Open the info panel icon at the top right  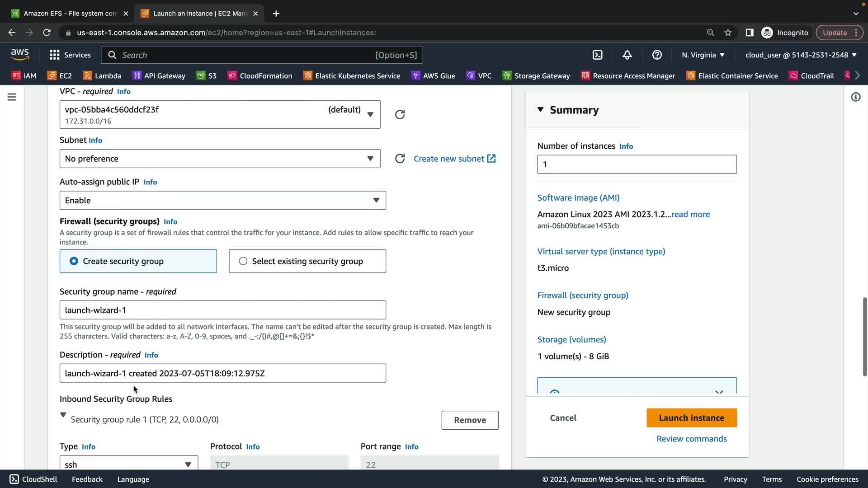click(855, 97)
